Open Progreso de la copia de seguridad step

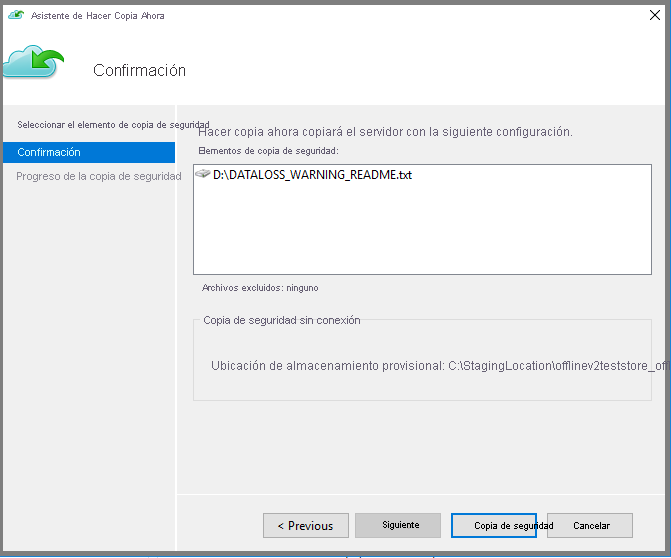coord(99,176)
